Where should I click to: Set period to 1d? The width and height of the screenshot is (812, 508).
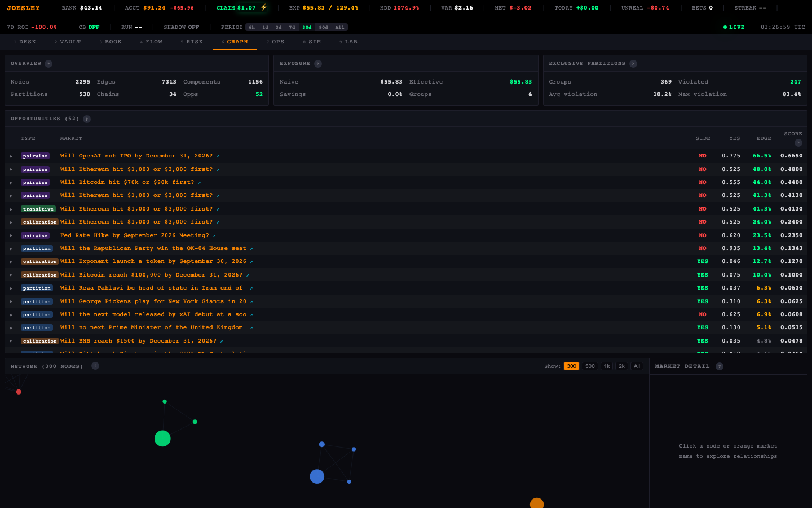point(265,27)
